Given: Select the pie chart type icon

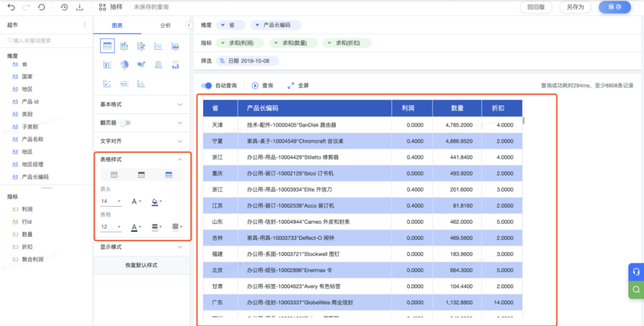Looking at the screenshot, I should pyautogui.click(x=125, y=64).
